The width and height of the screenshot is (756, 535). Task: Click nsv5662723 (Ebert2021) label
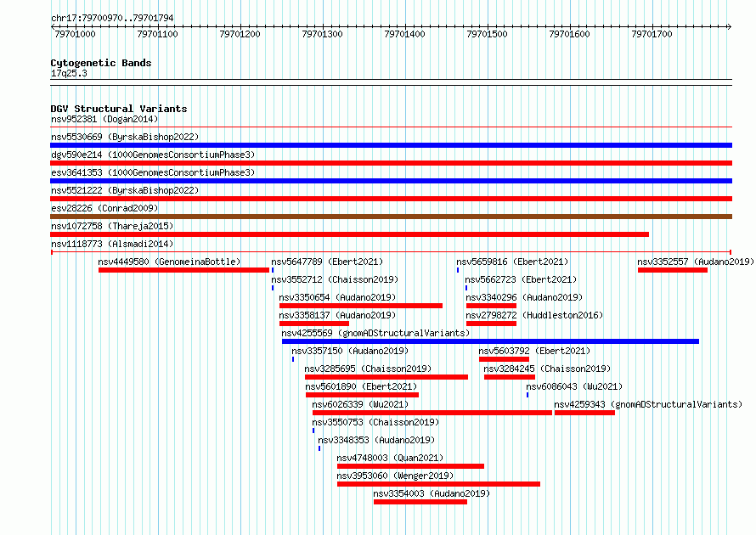[521, 279]
